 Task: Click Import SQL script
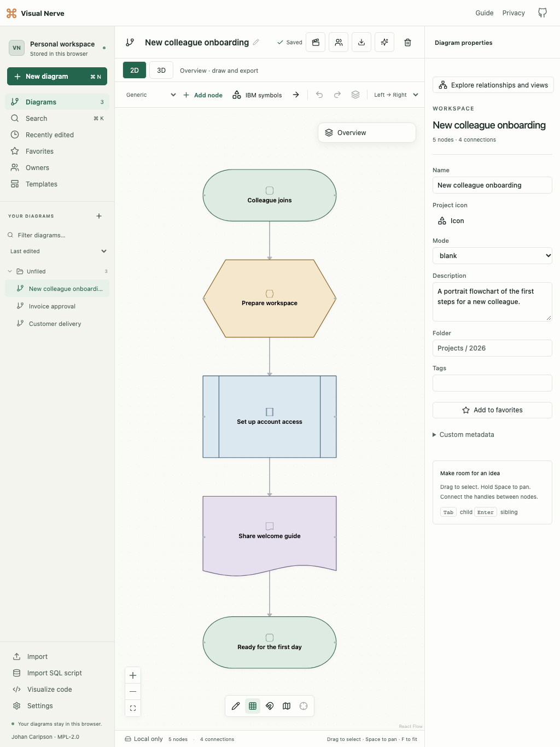pos(57,673)
